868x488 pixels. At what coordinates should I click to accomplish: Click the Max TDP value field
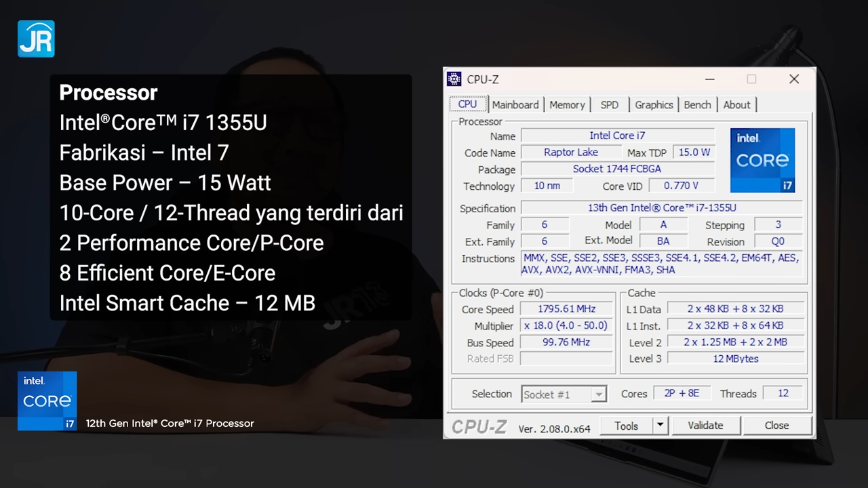(693, 152)
